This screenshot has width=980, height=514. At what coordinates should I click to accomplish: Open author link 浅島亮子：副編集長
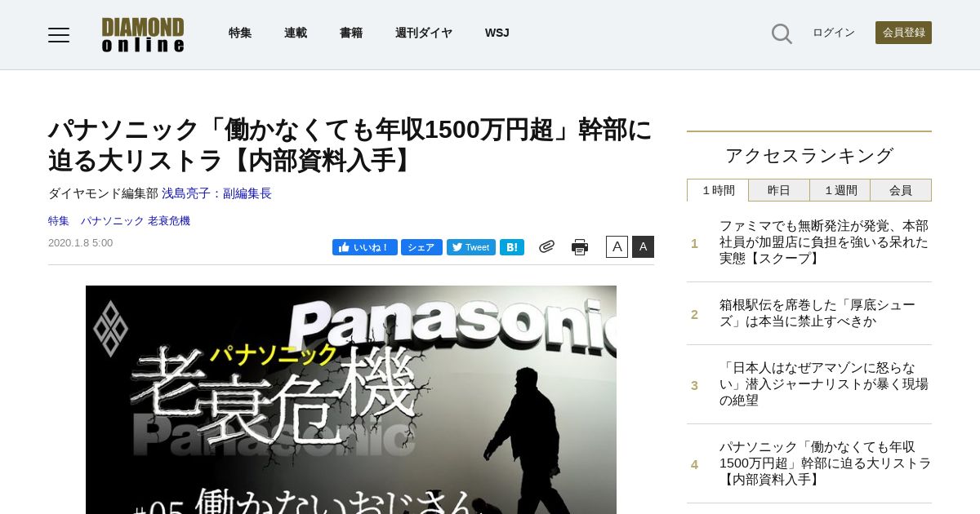pos(216,193)
